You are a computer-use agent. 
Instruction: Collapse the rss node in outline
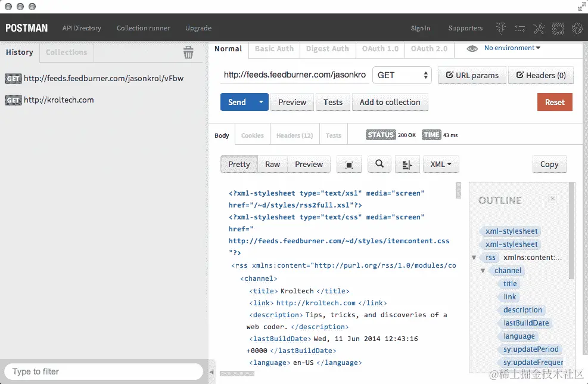(474, 258)
